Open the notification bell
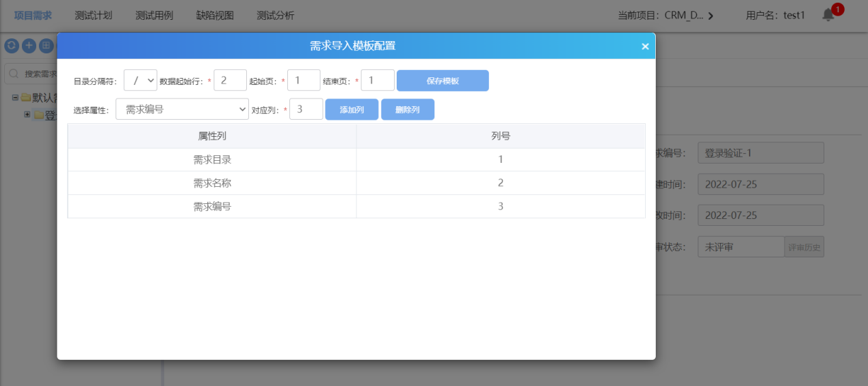This screenshot has height=386, width=868. [828, 15]
